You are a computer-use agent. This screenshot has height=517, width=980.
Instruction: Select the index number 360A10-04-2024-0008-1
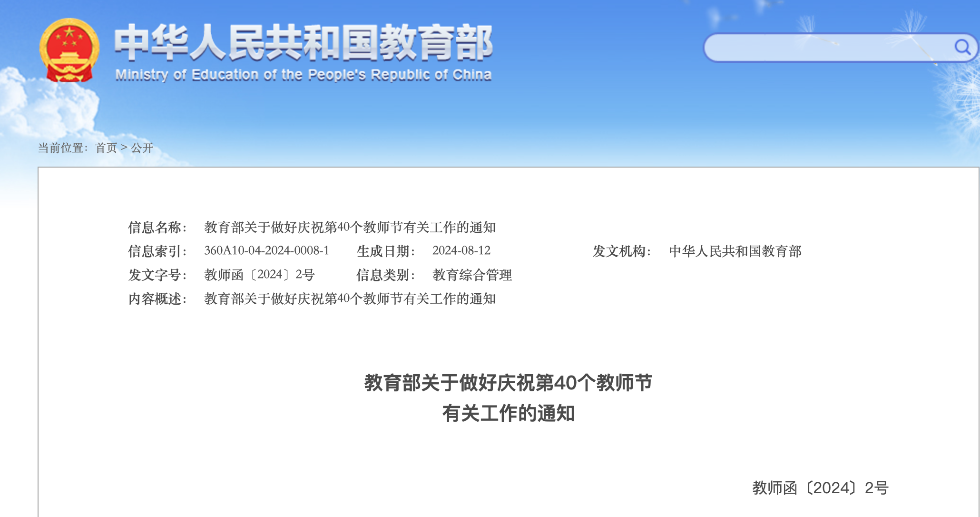point(266,250)
